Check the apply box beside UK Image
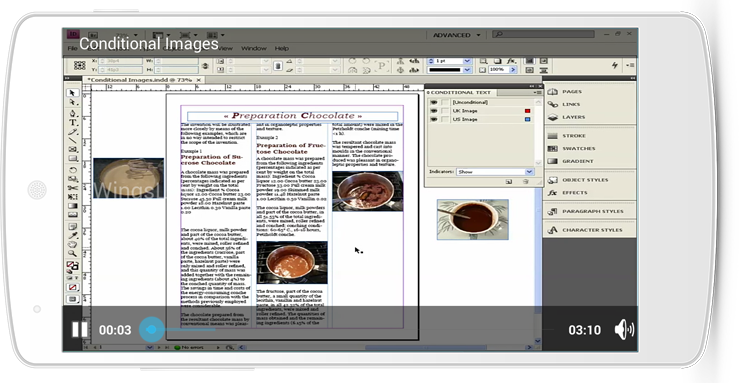This screenshot has height=383, width=739. point(445,111)
